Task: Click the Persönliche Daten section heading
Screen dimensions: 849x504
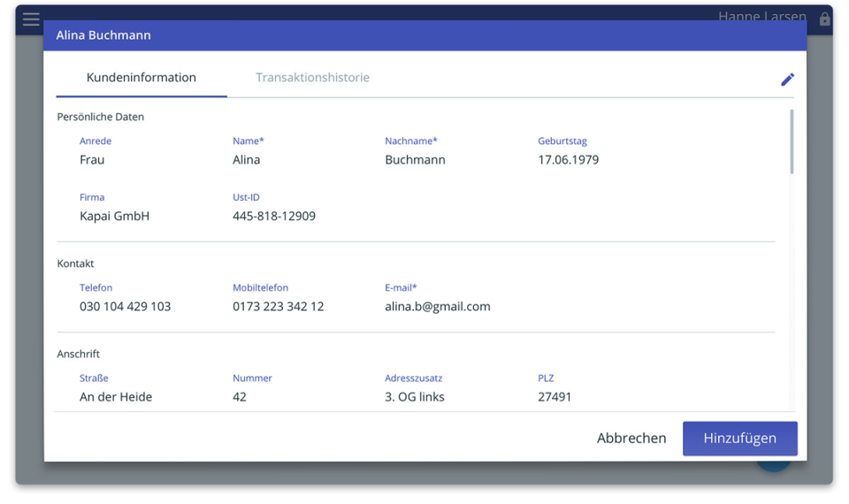Action: tap(101, 117)
